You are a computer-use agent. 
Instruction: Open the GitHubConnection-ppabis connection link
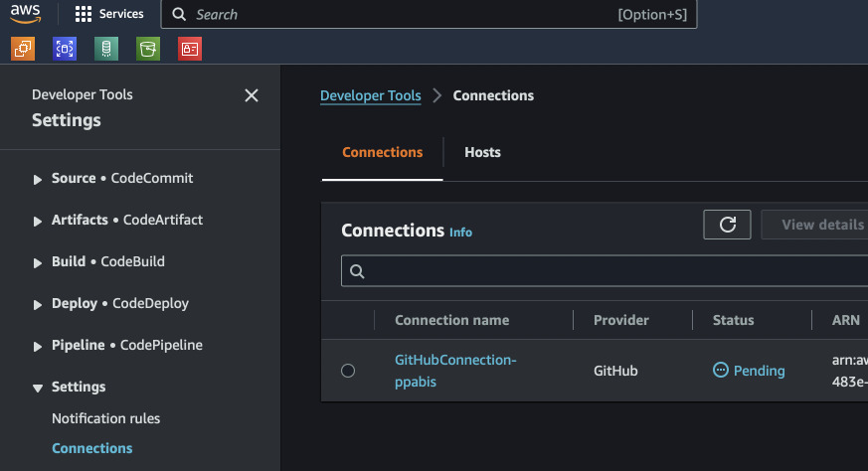pos(455,371)
